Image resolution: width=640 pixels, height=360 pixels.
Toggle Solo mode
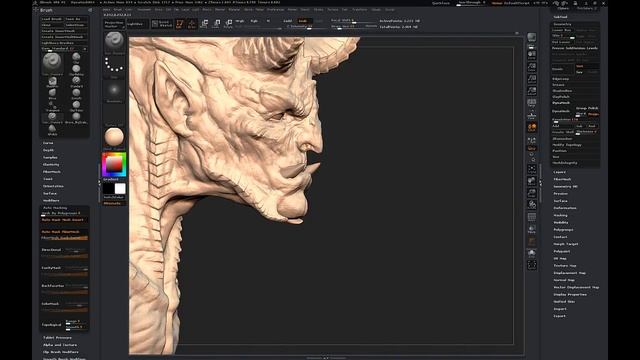pyautogui.click(x=531, y=253)
